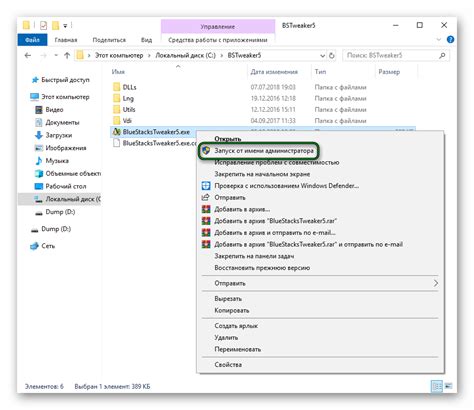Choose Добавить в архив "BlueStacksTweaker5.rar" entry
Screen dimensions: 474x410
275,221
